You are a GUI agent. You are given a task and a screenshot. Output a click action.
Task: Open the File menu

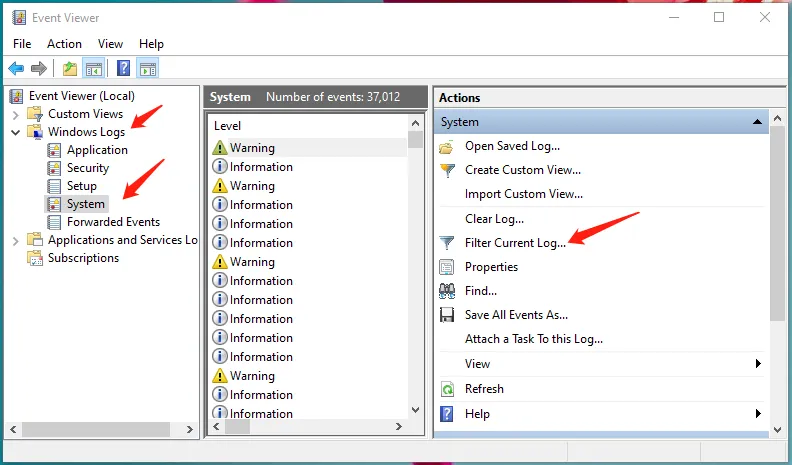(22, 44)
